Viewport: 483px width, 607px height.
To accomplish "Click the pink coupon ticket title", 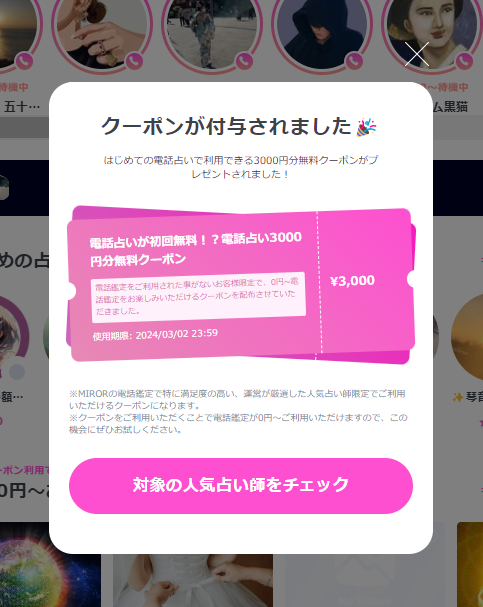I will (x=195, y=249).
